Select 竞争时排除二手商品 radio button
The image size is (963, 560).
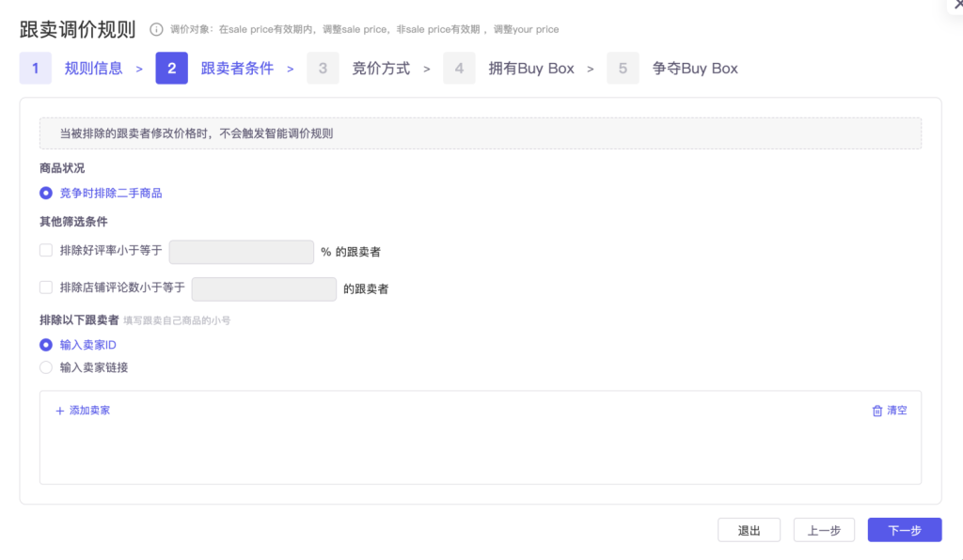46,194
